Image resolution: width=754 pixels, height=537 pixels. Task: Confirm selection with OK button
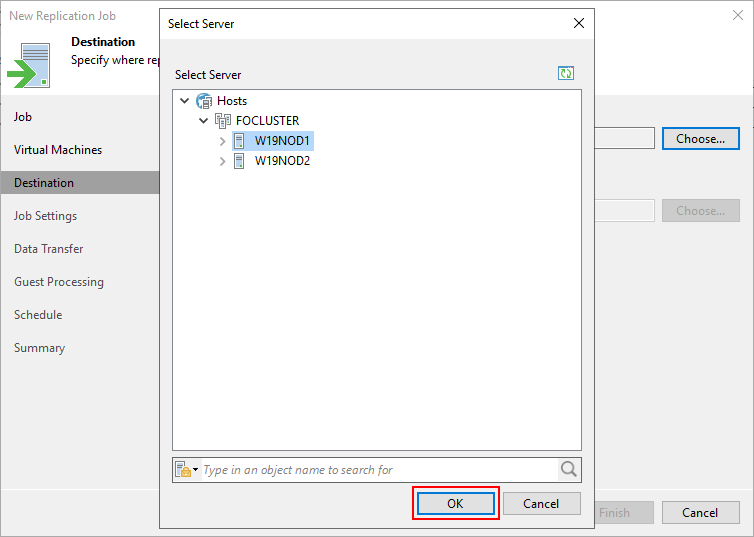455,503
